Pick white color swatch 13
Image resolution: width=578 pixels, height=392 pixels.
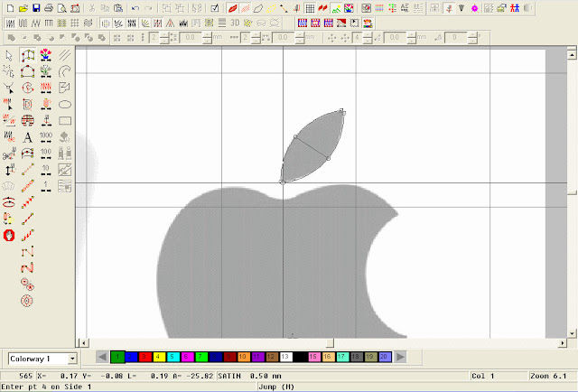coord(285,357)
